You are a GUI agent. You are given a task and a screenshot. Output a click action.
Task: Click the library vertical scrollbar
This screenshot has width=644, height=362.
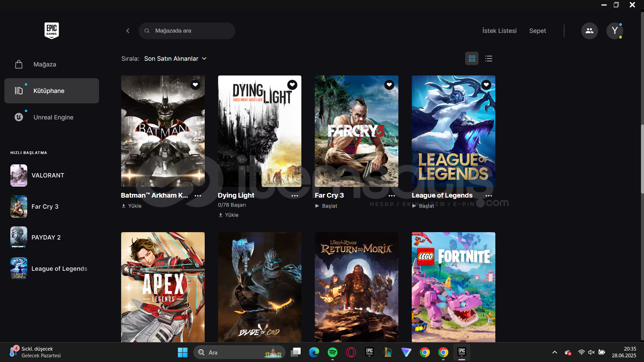(x=642, y=159)
